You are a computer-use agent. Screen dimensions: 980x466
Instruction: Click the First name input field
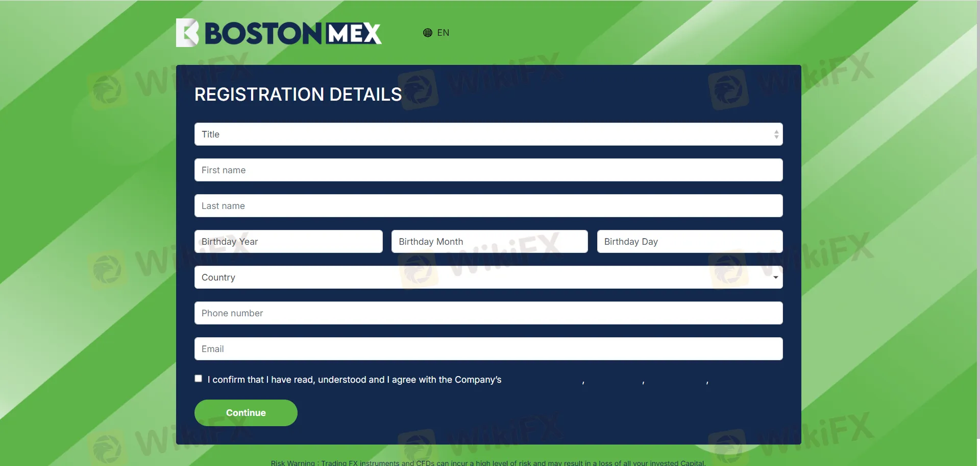pyautogui.click(x=488, y=170)
